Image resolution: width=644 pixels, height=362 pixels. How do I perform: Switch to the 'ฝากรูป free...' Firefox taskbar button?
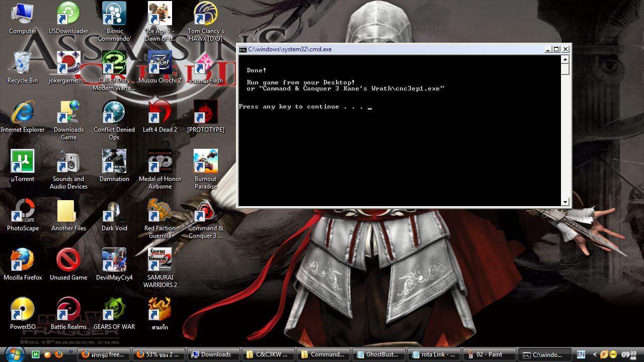104,354
